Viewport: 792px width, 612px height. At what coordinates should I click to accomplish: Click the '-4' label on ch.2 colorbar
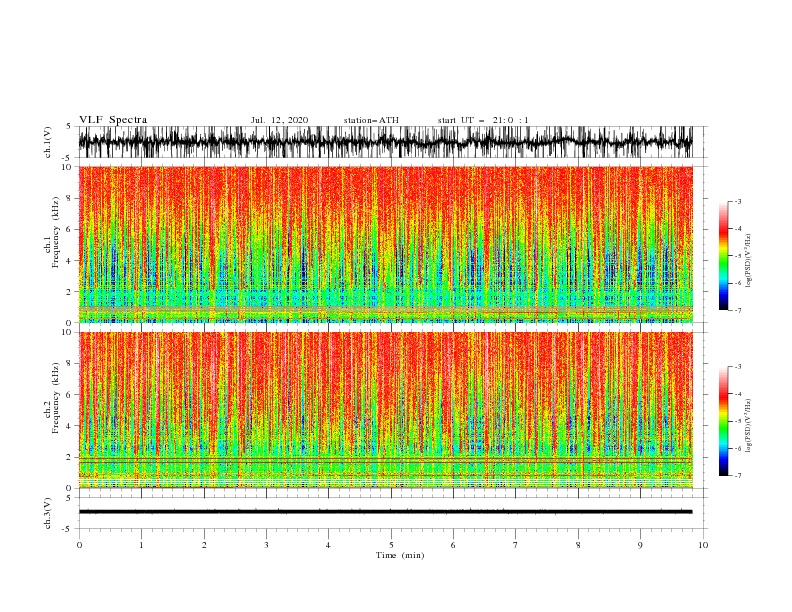coord(738,394)
